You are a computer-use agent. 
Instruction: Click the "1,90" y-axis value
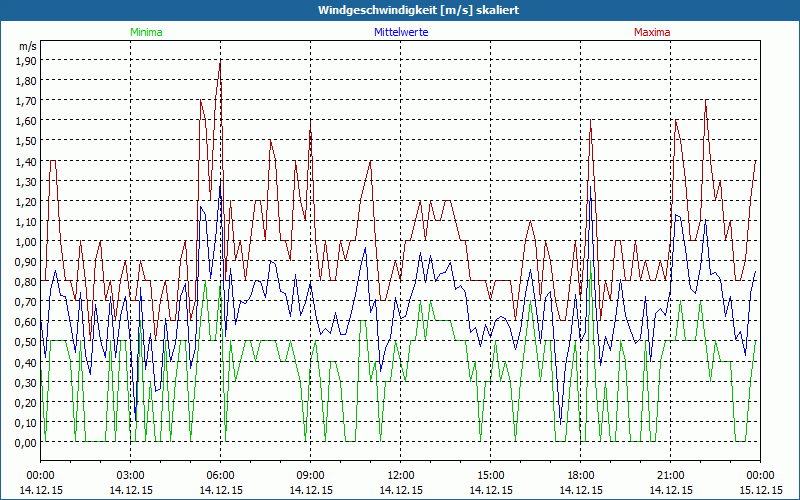pyautogui.click(x=26, y=61)
